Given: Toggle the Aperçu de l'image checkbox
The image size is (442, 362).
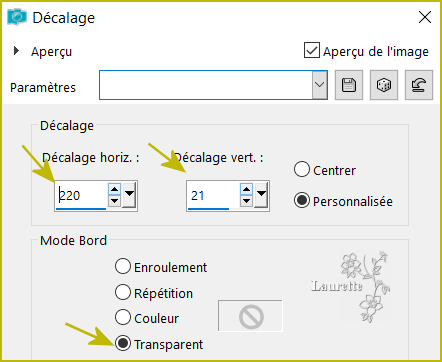Looking at the screenshot, I should pos(312,50).
